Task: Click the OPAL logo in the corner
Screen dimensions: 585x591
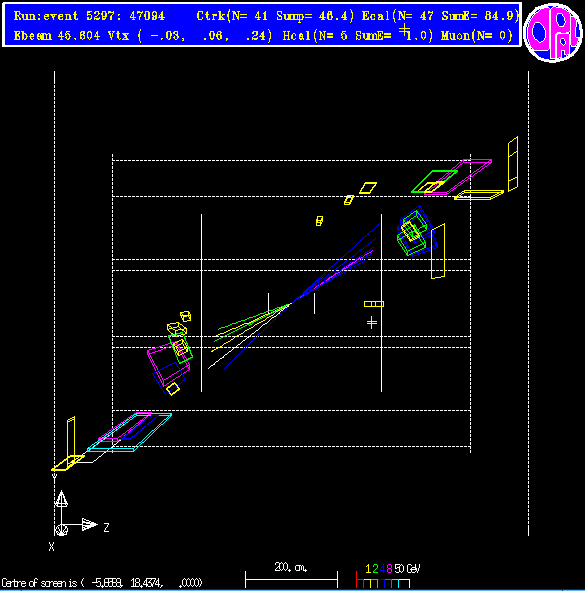Action: click(x=553, y=32)
